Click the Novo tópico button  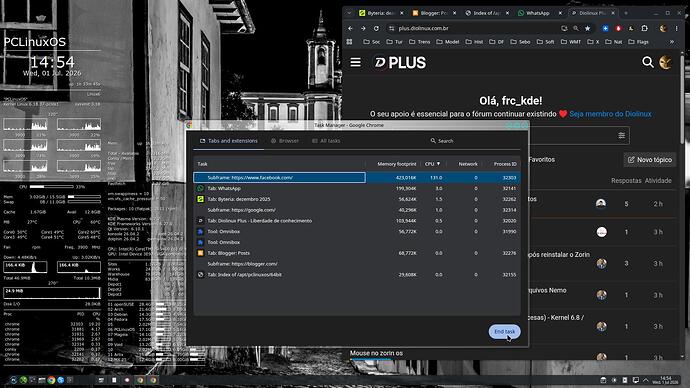pos(650,160)
